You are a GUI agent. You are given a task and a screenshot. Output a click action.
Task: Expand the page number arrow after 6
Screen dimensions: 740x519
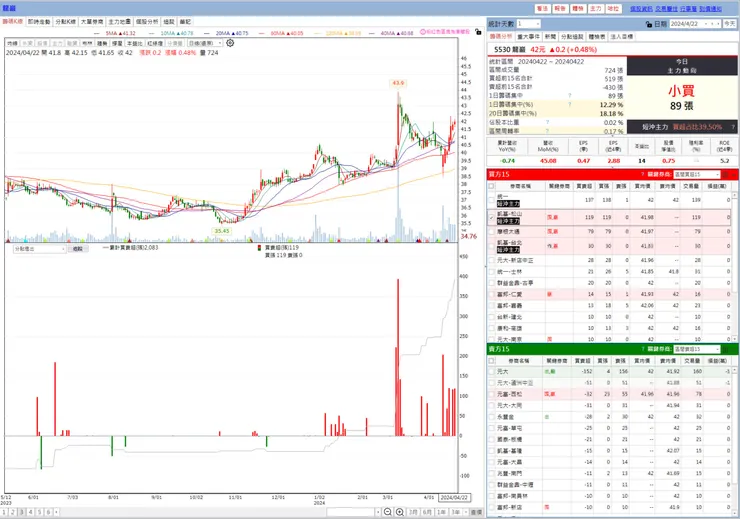tap(56, 512)
